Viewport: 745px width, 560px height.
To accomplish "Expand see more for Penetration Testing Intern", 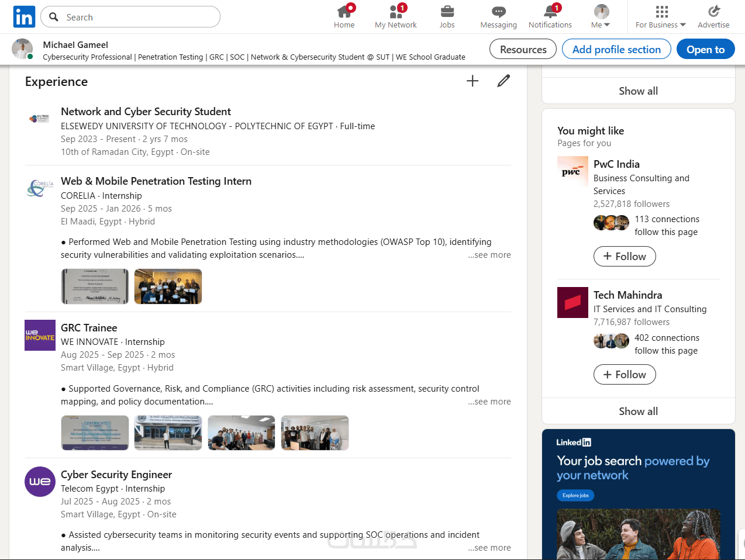I will (489, 255).
